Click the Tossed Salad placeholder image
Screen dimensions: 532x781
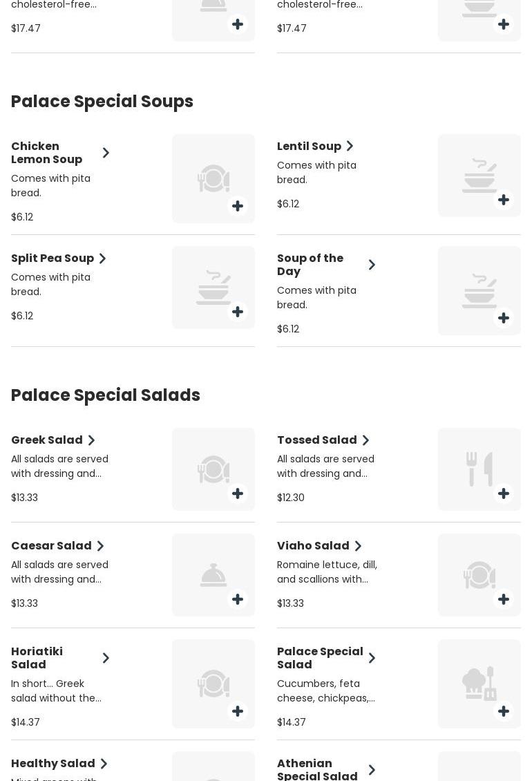[479, 469]
